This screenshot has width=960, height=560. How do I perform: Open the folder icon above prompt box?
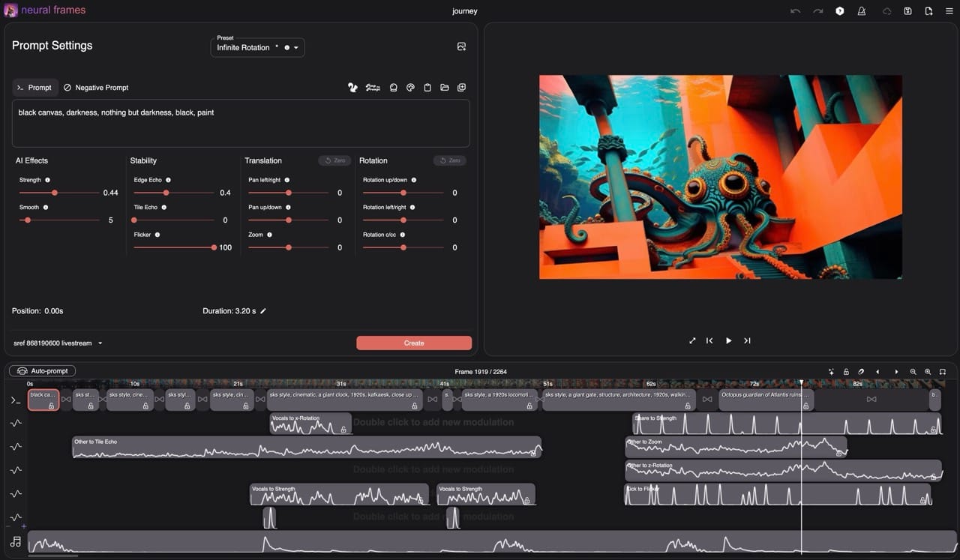tap(445, 88)
